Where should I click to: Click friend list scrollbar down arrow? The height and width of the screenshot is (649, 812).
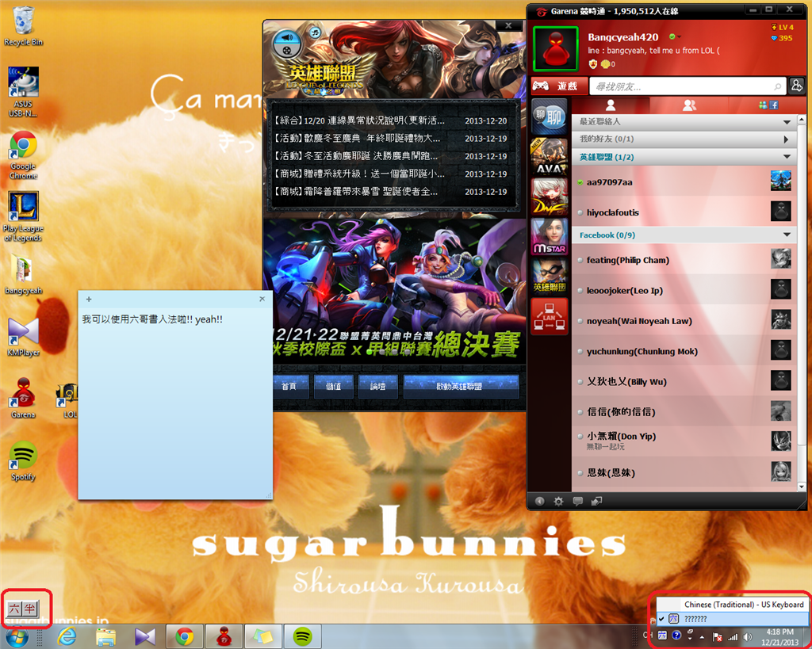[802, 487]
